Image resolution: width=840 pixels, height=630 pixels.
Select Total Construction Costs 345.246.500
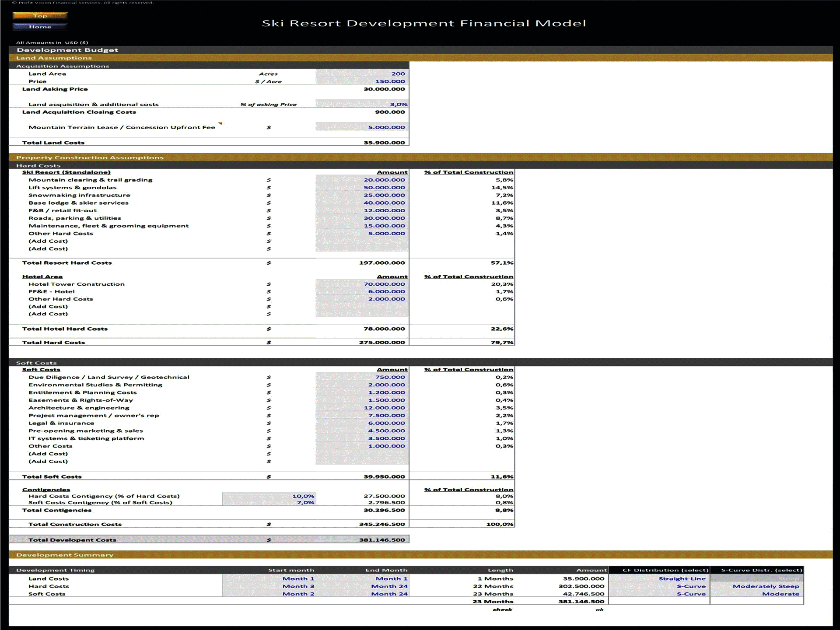tap(382, 524)
